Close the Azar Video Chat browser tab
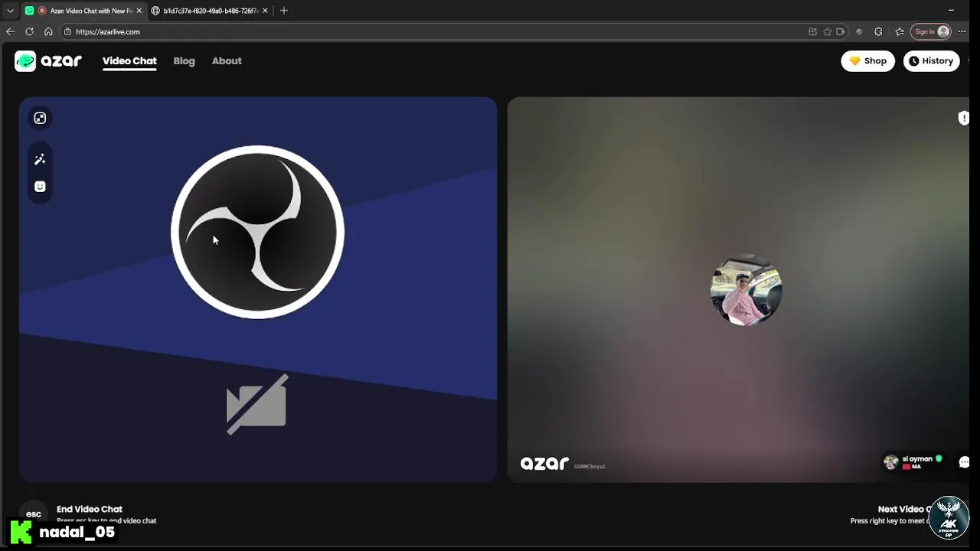Image resolution: width=980 pixels, height=551 pixels. pyautogui.click(x=139, y=11)
